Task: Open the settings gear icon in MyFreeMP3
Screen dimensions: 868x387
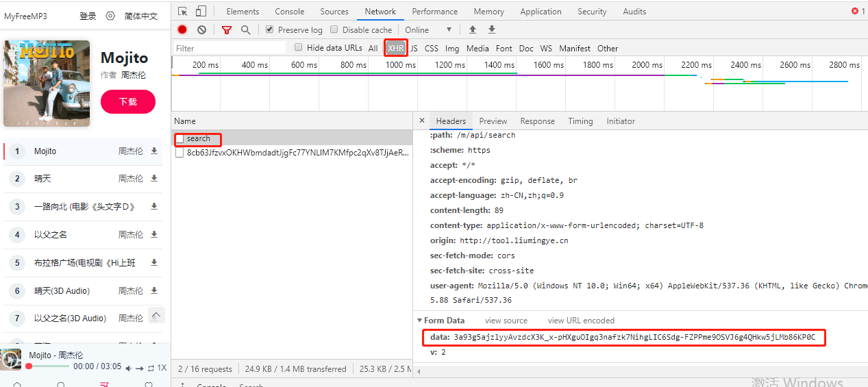Action: pyautogui.click(x=110, y=16)
